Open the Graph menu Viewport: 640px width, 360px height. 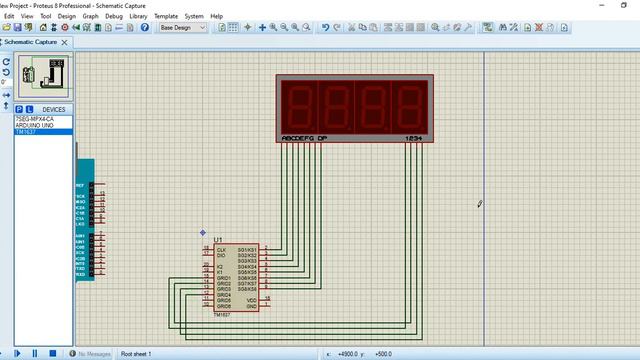pyautogui.click(x=90, y=16)
